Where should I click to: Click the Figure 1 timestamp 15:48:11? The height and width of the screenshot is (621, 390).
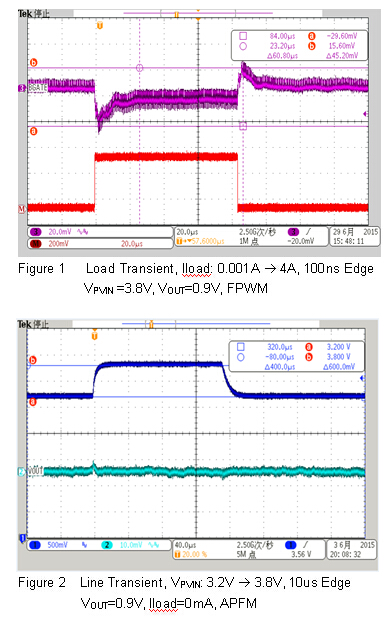coord(348,241)
